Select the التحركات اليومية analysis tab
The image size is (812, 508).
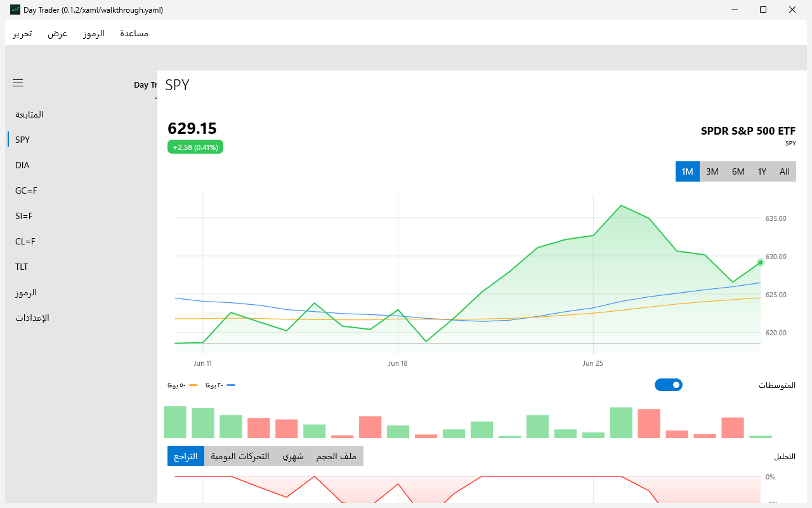(x=240, y=456)
